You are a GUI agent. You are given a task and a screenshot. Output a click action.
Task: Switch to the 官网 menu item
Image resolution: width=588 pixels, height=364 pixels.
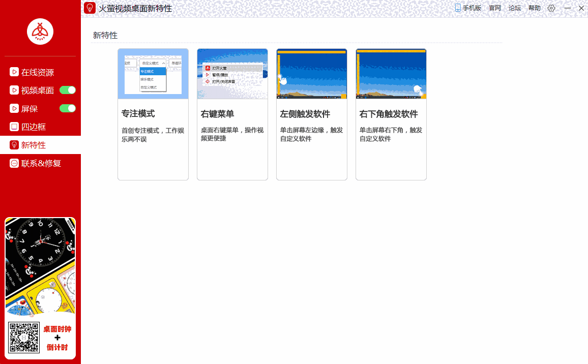coord(494,8)
